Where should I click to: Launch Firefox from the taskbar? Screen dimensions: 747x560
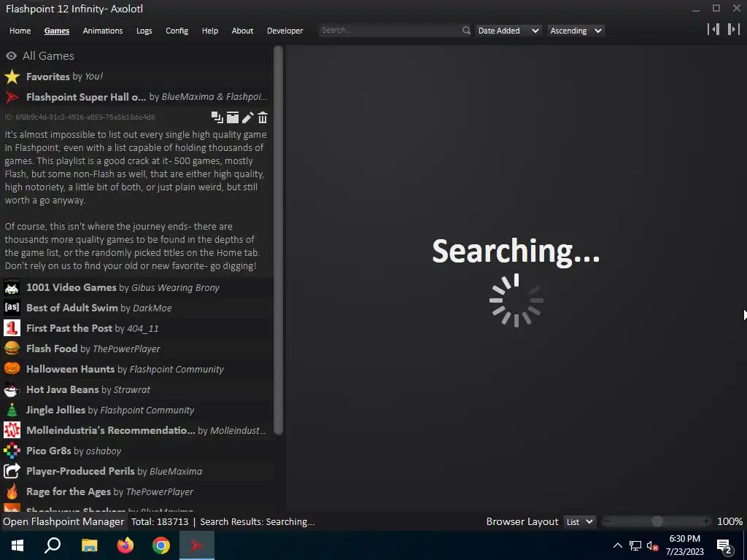(125, 545)
